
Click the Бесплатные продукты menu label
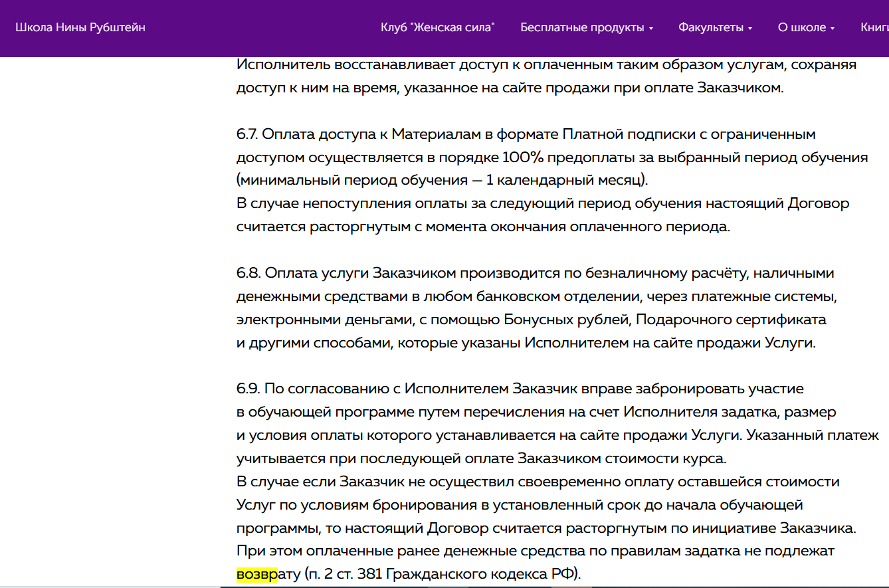[x=582, y=27]
